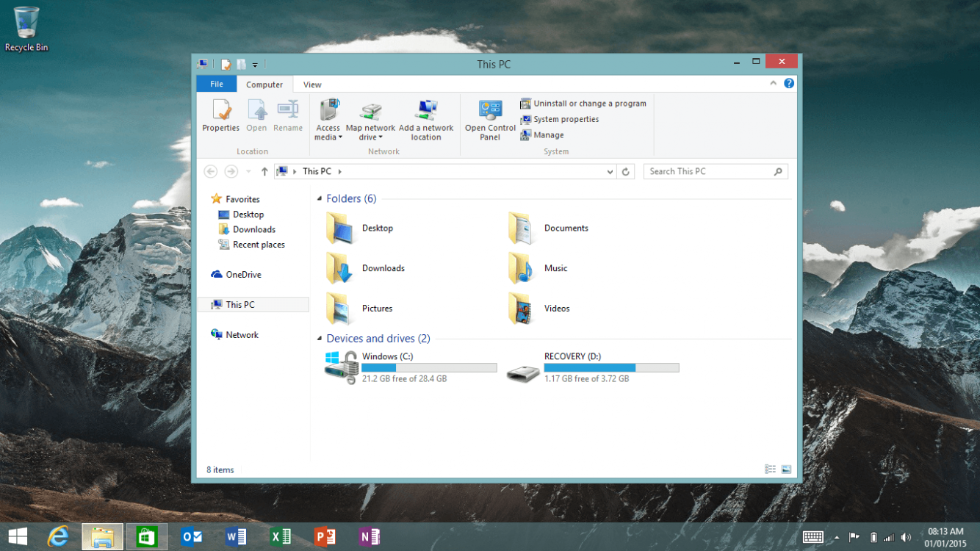Switch to details view icon

[770, 469]
